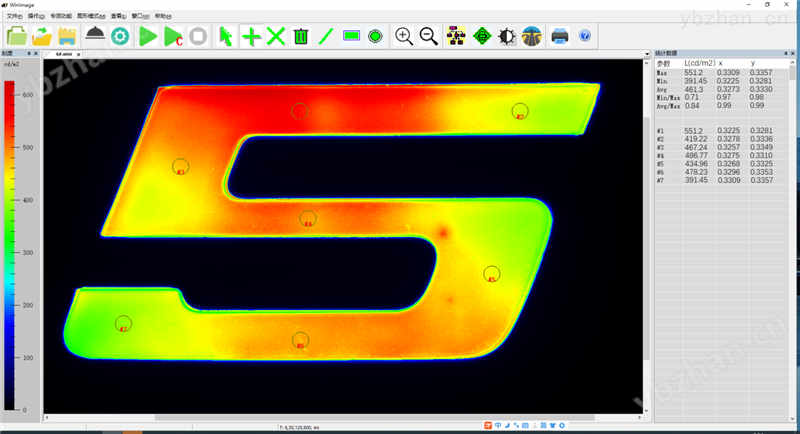Click the black dome camera icon

[x=95, y=35]
